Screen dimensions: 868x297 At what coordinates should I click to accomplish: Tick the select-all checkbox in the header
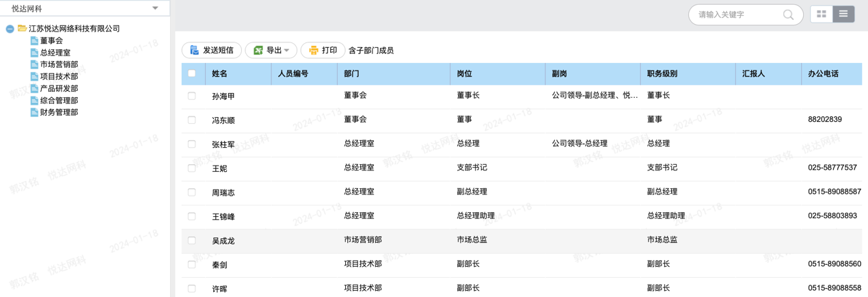coord(192,73)
